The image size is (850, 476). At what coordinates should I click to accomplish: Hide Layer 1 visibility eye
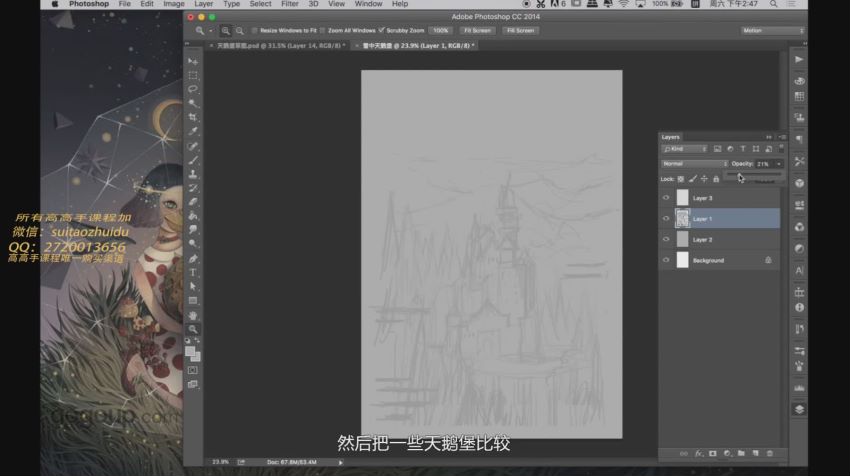[666, 218]
